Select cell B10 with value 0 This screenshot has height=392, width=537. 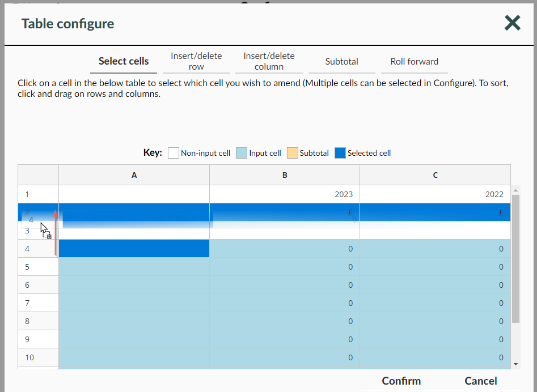[285, 357]
